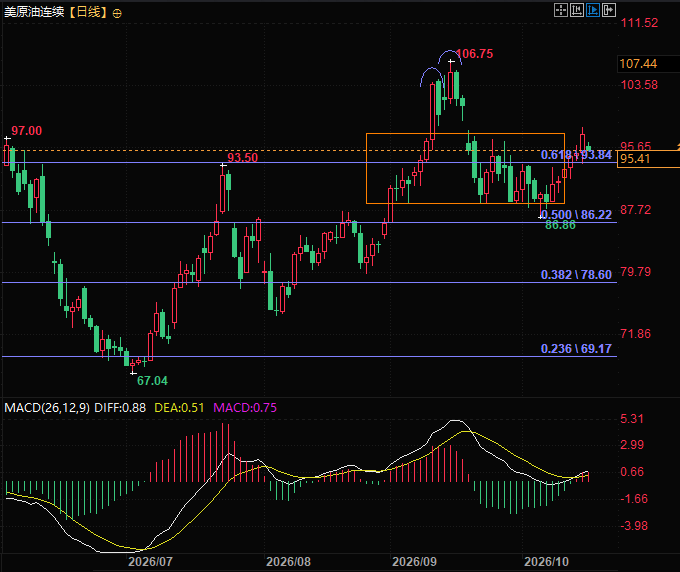
Task: Click the DIFF:0.88 value
Action: tap(120, 408)
